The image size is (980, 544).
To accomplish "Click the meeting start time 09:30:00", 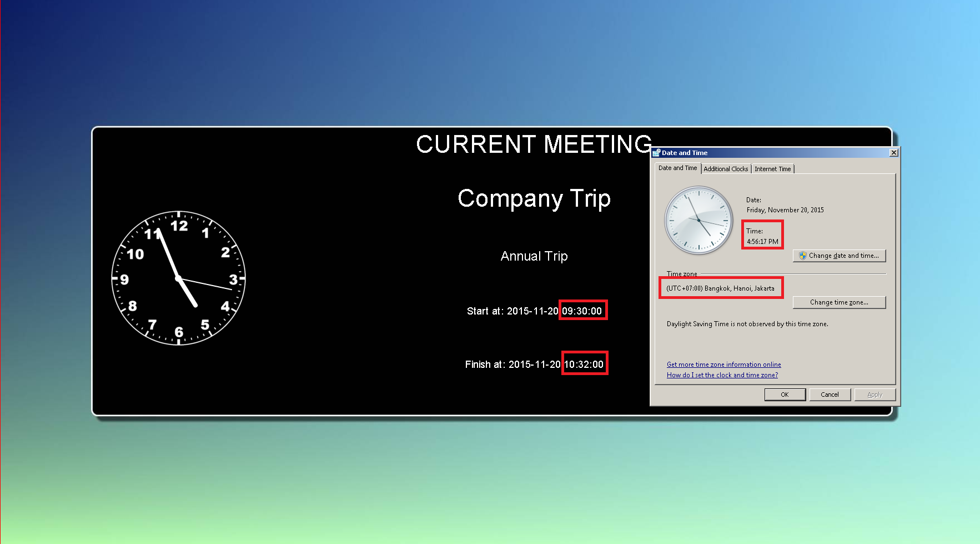I will [582, 311].
